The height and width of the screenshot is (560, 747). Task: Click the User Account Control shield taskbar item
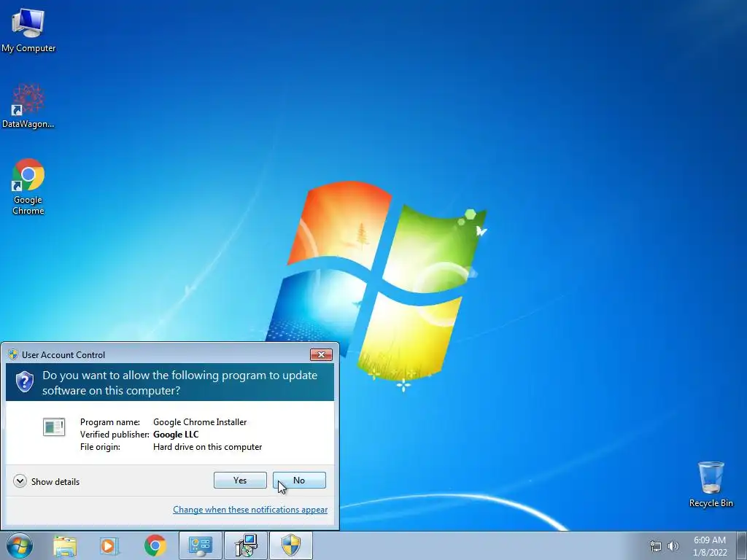click(x=291, y=545)
